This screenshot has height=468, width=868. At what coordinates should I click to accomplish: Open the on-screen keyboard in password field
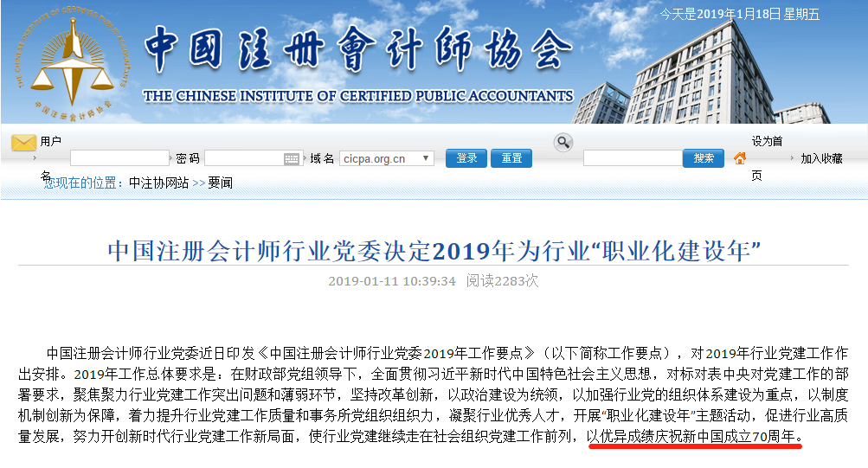pos(292,158)
